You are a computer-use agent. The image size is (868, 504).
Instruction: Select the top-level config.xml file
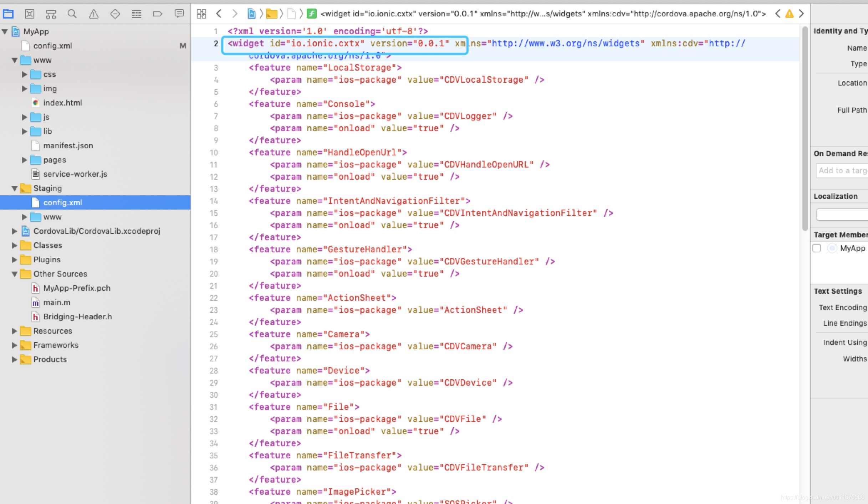click(x=52, y=46)
